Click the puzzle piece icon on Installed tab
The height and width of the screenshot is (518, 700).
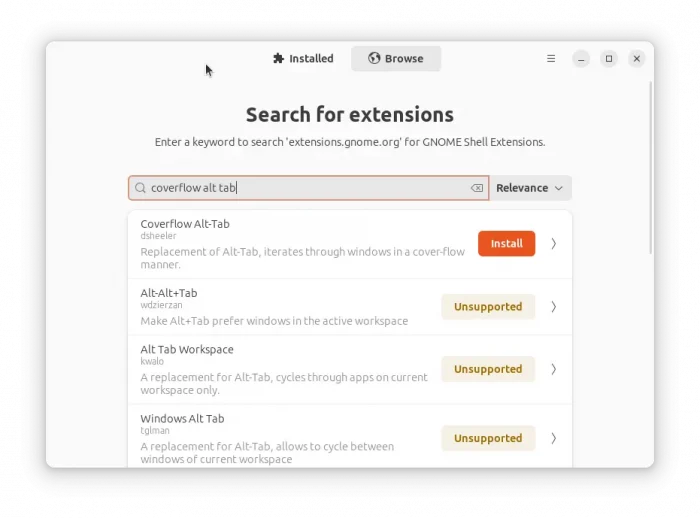[x=278, y=59]
